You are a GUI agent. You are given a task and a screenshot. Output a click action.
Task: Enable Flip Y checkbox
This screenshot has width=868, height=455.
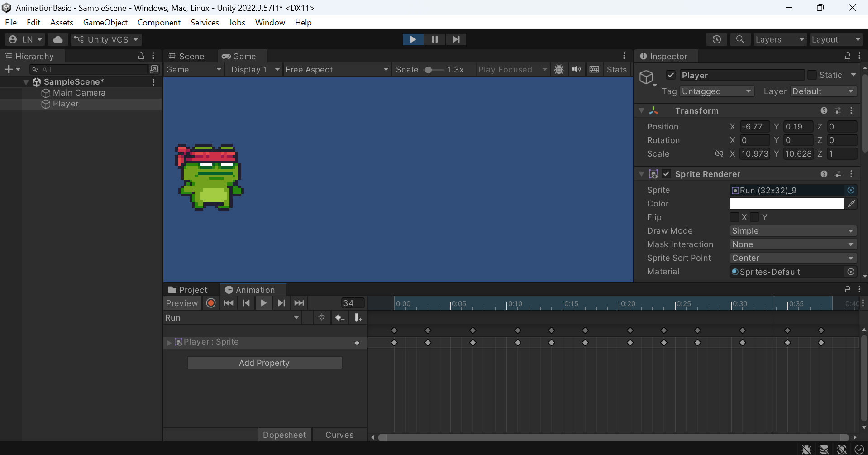click(754, 217)
